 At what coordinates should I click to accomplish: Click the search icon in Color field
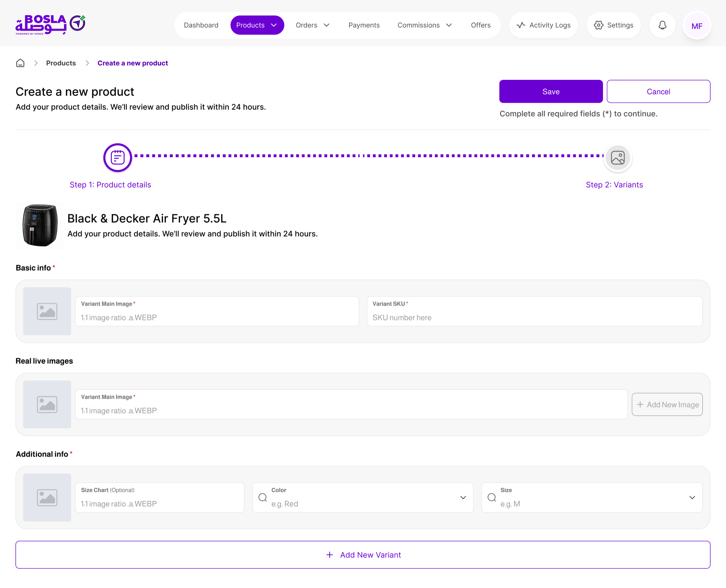click(x=263, y=498)
